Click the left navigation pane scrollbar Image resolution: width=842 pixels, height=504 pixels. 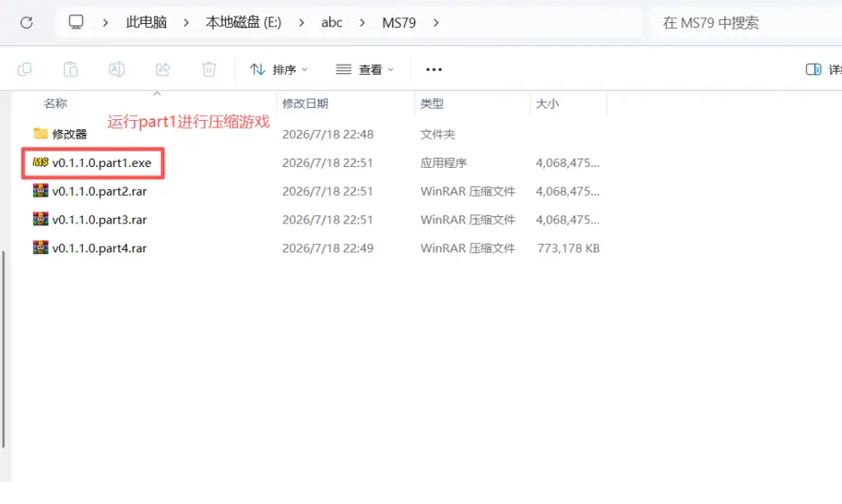click(4, 349)
